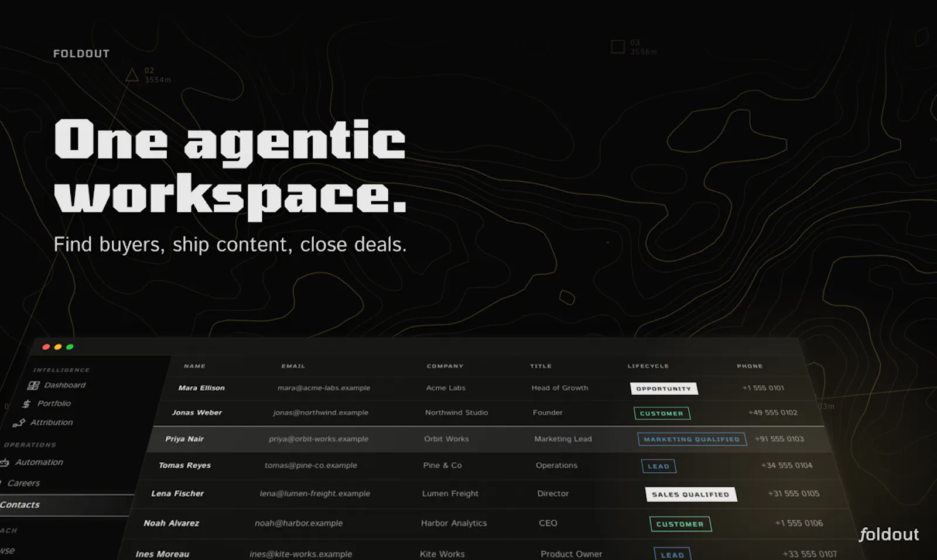Sort by the LIFECYCLE column header
The height and width of the screenshot is (560, 937).
(648, 366)
